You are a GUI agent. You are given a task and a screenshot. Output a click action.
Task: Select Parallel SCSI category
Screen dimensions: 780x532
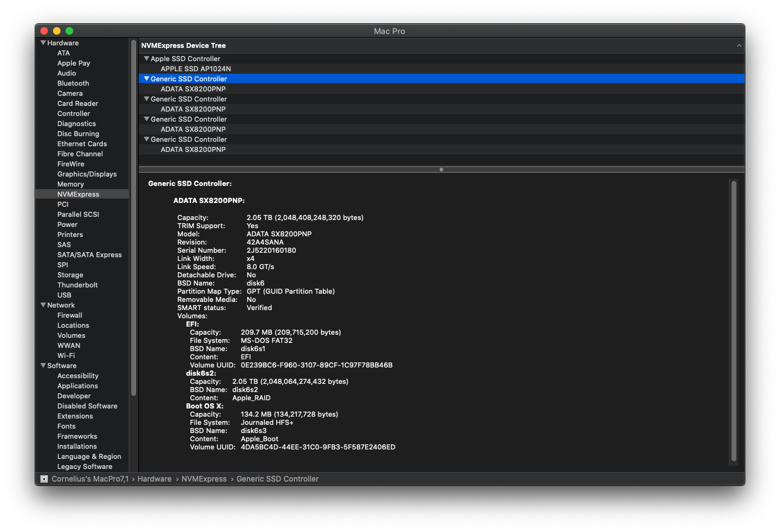tap(78, 214)
